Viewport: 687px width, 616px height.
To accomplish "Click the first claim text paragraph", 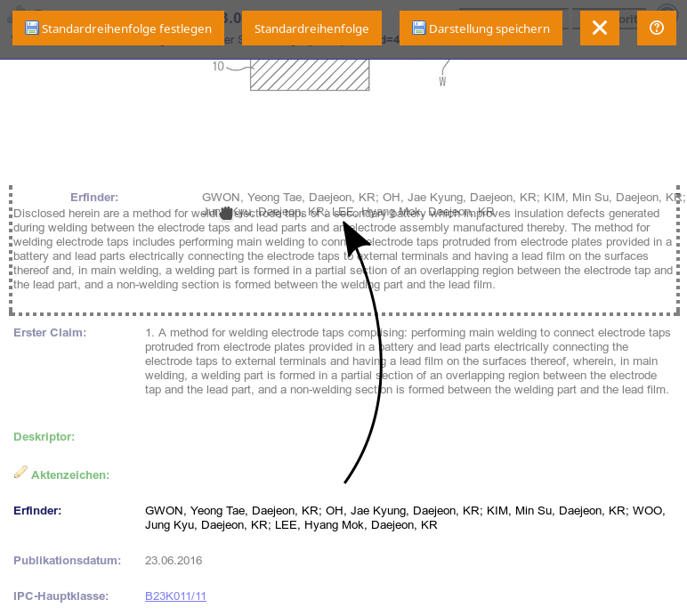I will [408, 361].
